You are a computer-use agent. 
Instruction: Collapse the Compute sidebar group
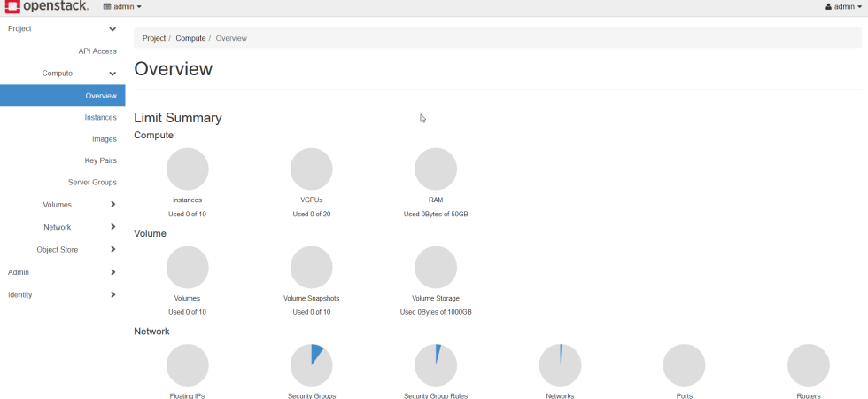[112, 74]
